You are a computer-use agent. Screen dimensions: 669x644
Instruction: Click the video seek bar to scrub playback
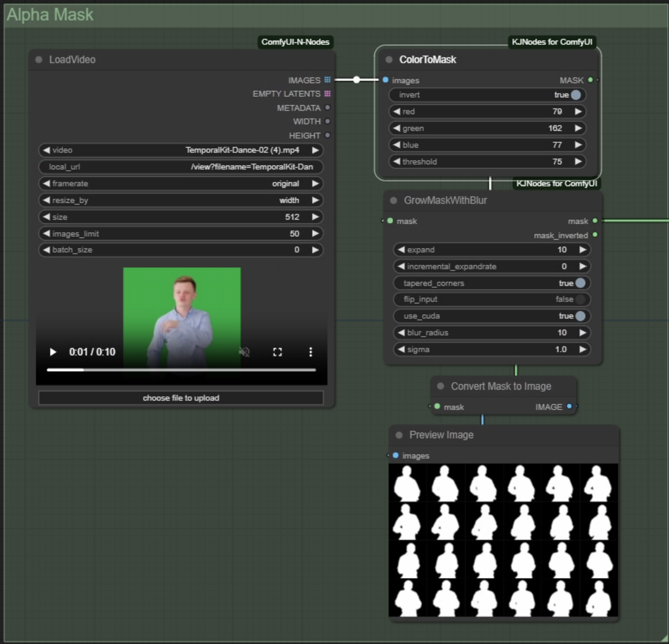181,370
